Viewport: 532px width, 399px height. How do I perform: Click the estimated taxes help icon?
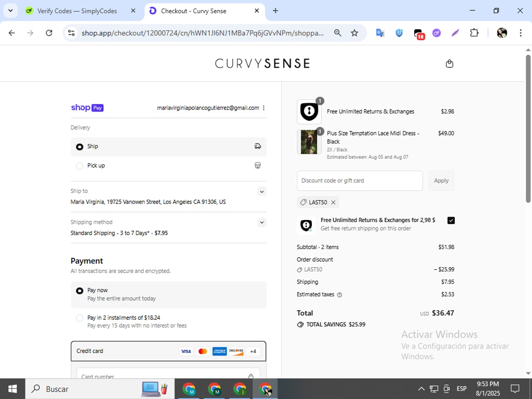click(x=339, y=295)
